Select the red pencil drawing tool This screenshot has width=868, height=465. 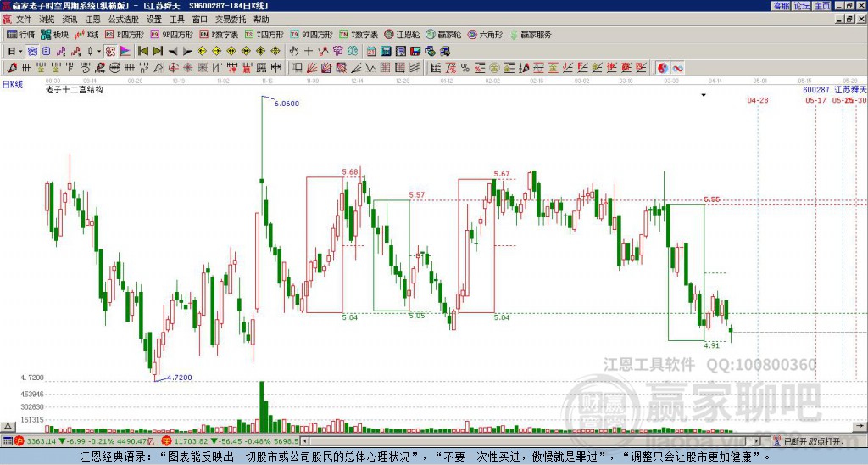(12, 68)
